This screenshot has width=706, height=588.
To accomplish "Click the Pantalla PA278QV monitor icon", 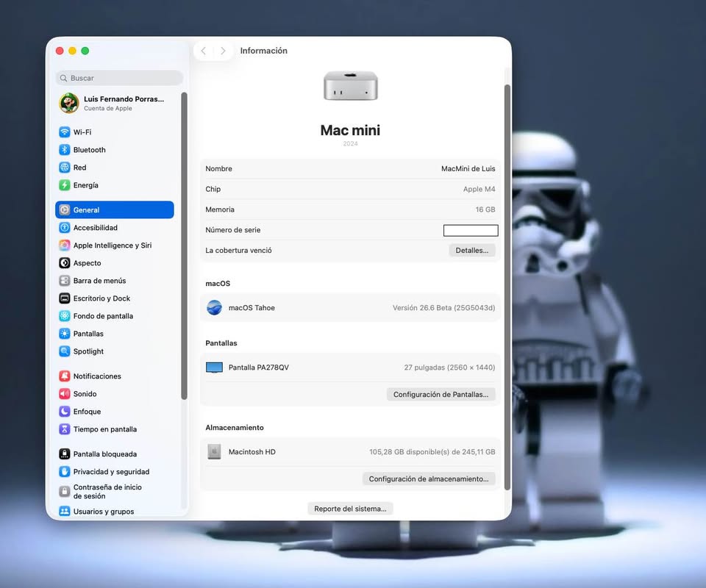I will [214, 367].
